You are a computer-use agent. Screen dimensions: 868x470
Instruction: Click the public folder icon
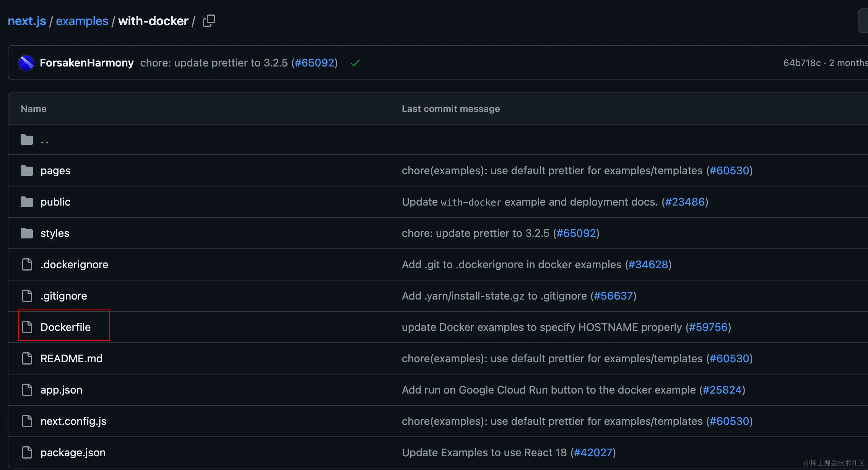(x=27, y=202)
